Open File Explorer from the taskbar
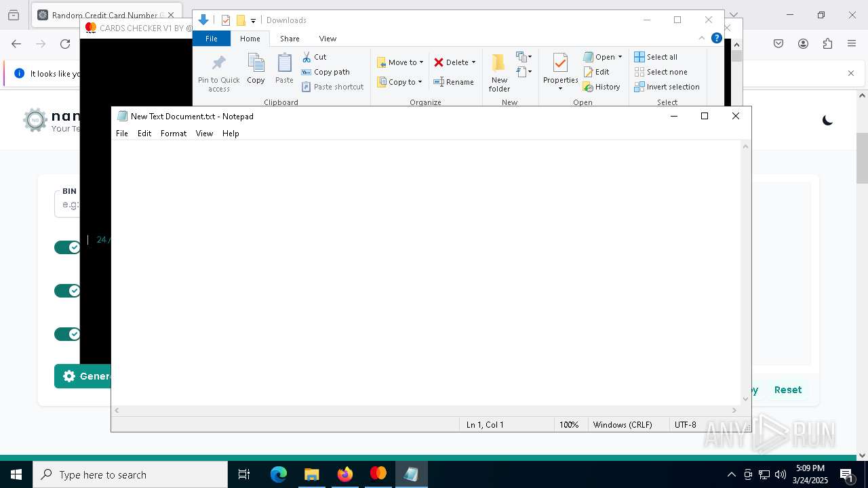 [312, 474]
